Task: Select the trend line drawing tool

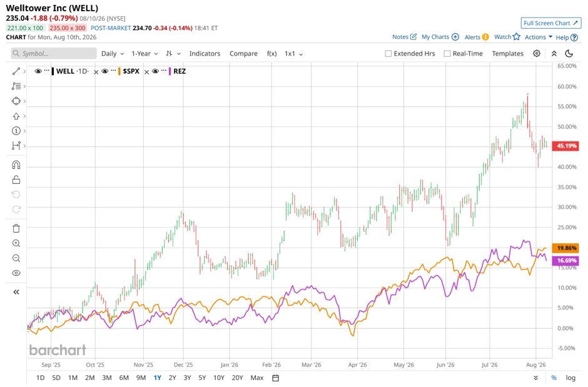Action: (x=16, y=71)
